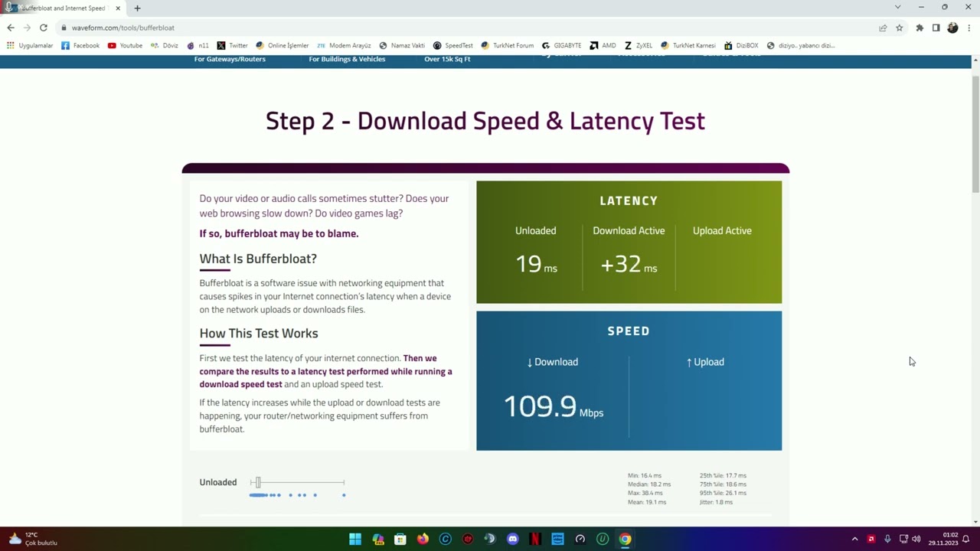Open the Chrome three-dot menu
This screenshot has width=980, height=551.
pyautogui.click(x=969, y=28)
